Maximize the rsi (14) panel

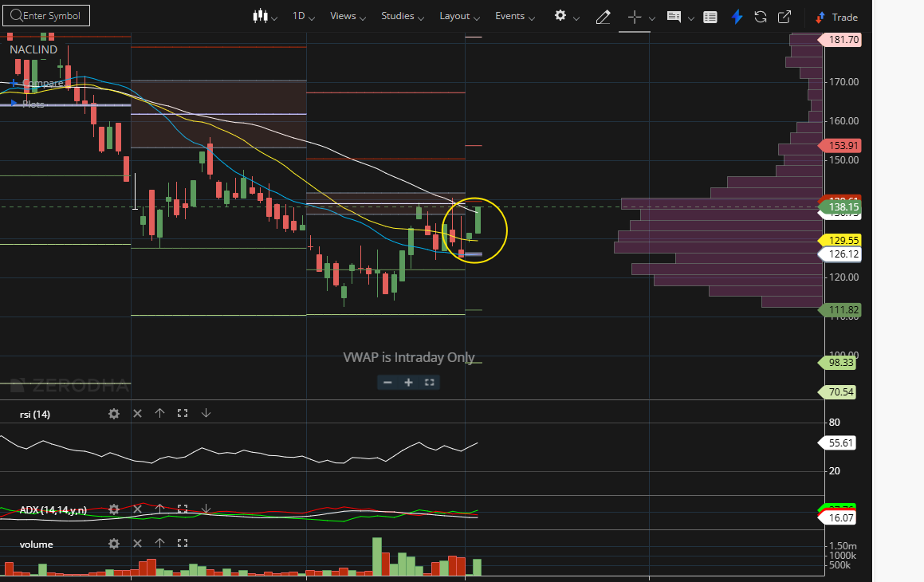tap(183, 414)
